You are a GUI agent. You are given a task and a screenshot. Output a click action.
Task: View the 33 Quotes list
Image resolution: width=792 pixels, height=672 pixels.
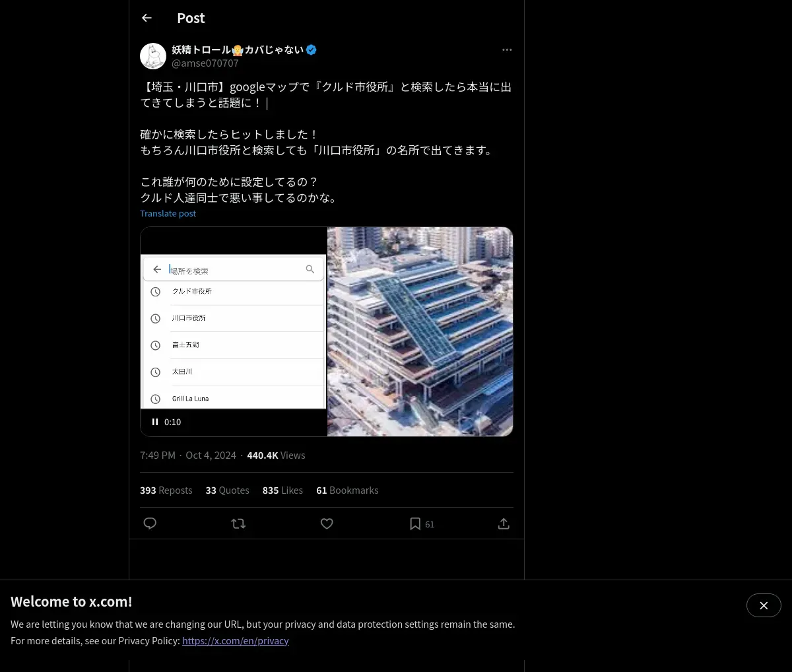[x=228, y=490]
